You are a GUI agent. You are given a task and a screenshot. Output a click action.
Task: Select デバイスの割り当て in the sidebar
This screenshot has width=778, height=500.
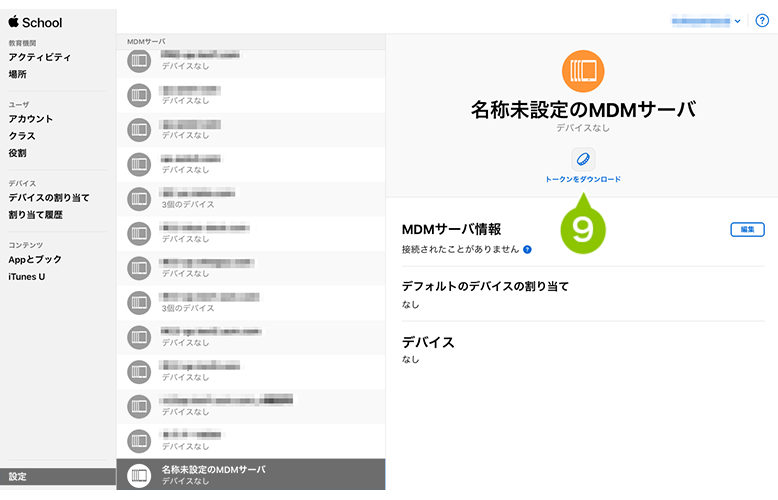[49, 198]
